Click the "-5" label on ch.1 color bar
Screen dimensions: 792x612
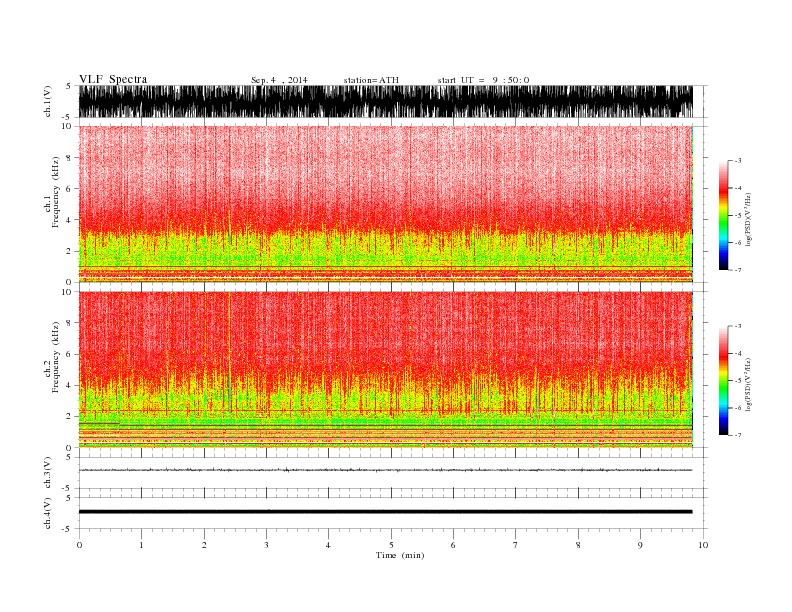738,215
